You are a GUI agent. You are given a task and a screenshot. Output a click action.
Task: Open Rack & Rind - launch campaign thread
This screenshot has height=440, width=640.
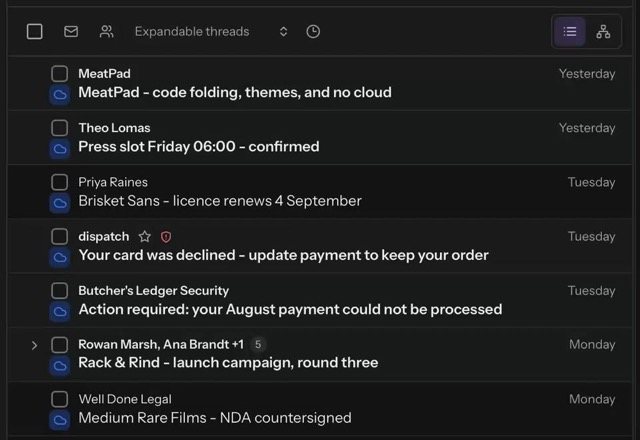click(320, 355)
